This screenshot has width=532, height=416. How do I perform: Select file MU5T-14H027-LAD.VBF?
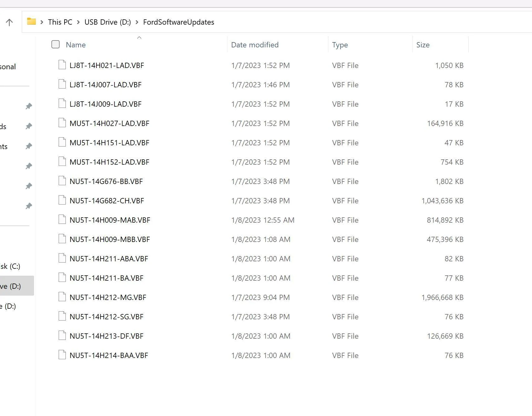tap(109, 123)
